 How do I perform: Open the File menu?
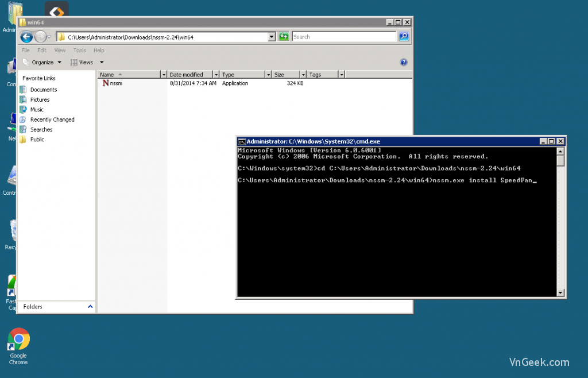click(25, 50)
